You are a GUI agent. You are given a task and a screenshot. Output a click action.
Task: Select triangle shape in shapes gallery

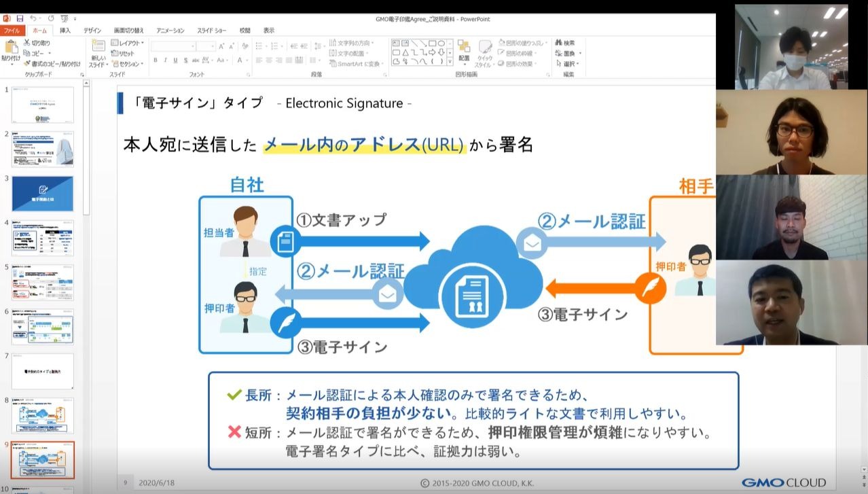click(x=405, y=52)
